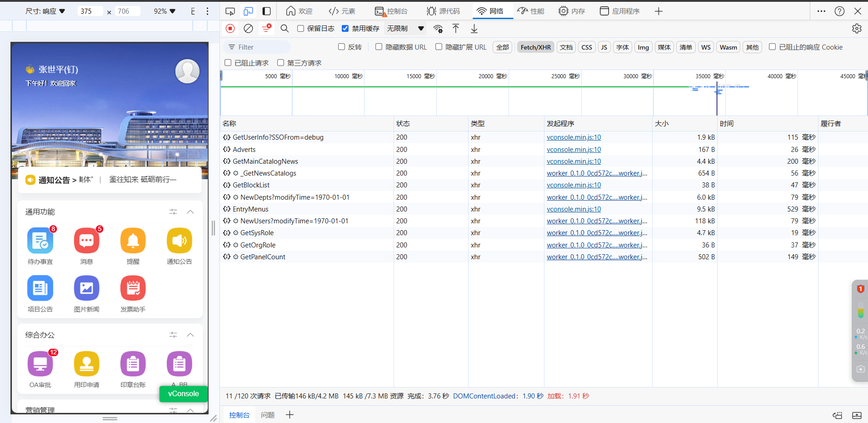Collapse 通用功能 section chevron
Screen dimensions: 868x423
coord(190,212)
